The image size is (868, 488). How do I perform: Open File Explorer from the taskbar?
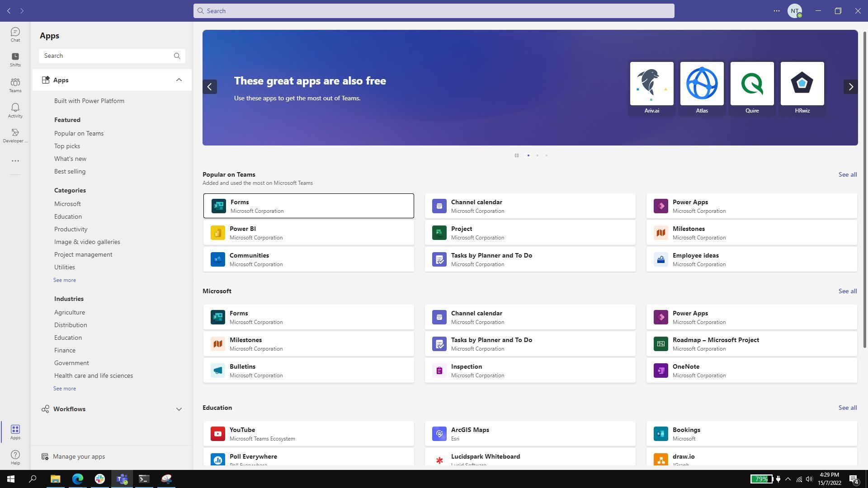tap(55, 479)
